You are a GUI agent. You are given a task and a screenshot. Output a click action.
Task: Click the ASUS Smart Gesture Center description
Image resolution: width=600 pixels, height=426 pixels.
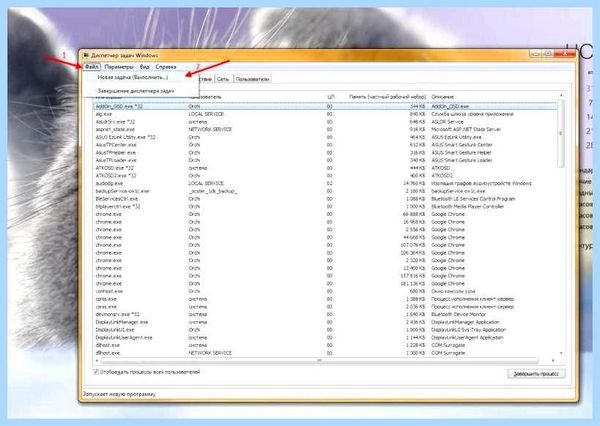tap(462, 145)
